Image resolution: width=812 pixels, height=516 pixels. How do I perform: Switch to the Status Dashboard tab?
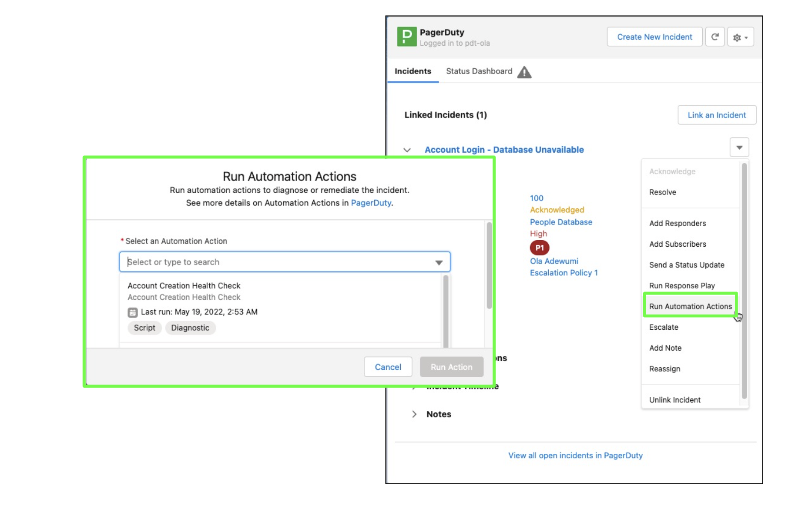point(479,71)
